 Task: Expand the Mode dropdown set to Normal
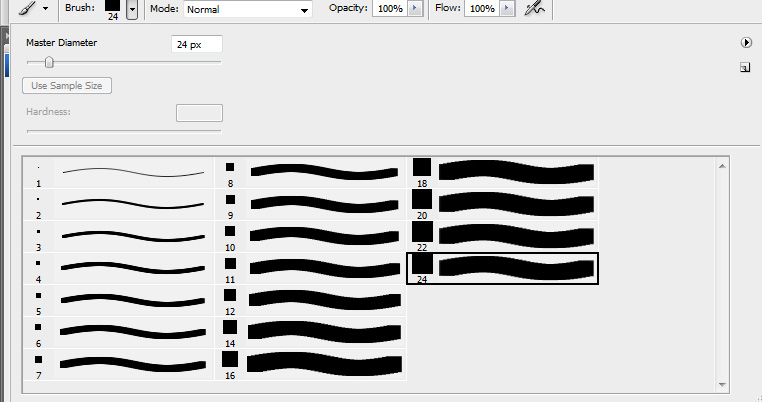(x=248, y=9)
